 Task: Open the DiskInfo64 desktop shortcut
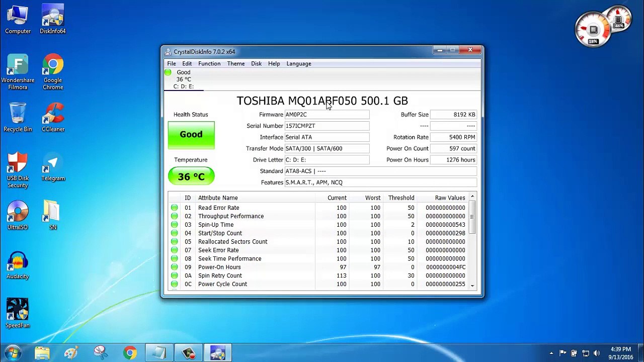tap(53, 20)
